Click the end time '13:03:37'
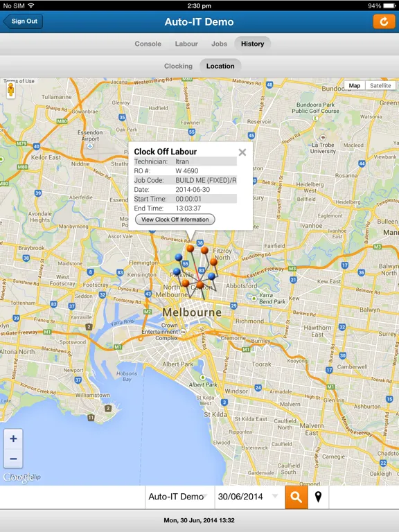The image size is (399, 532). tap(188, 209)
